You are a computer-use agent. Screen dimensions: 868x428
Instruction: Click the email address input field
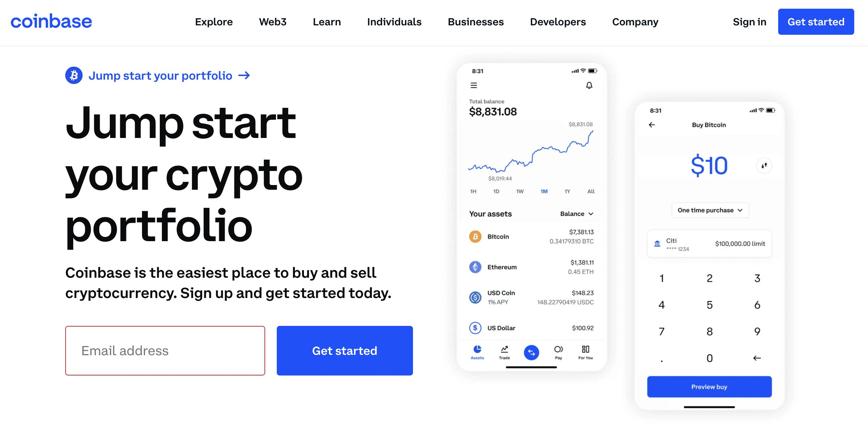pyautogui.click(x=165, y=350)
